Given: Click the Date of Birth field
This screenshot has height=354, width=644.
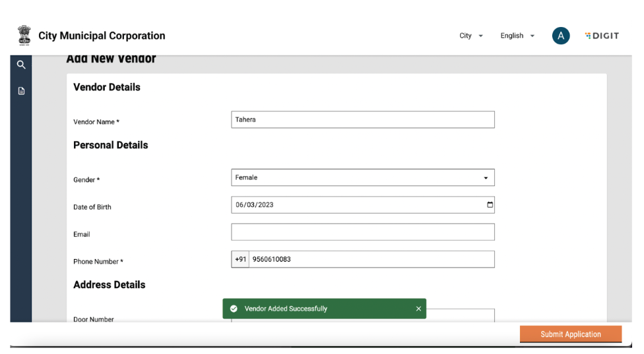Looking at the screenshot, I should pyautogui.click(x=356, y=205).
